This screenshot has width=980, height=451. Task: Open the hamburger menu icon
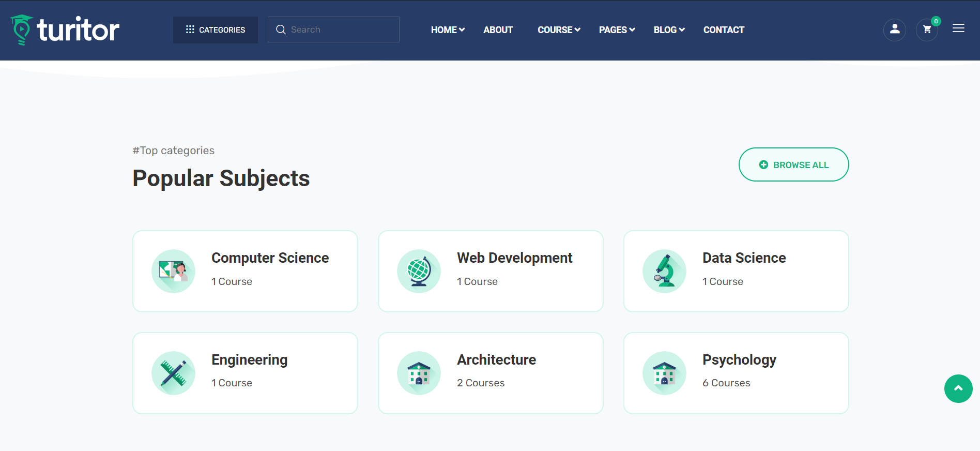958,28
